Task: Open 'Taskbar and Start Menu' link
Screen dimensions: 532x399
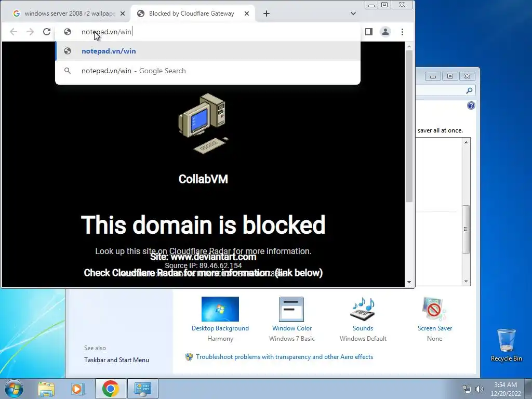Action: click(x=116, y=360)
